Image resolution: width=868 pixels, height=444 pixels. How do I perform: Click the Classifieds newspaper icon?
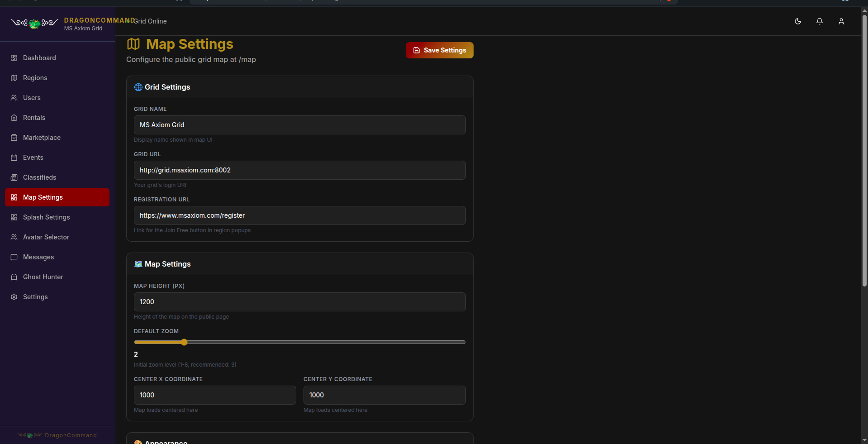tap(14, 177)
